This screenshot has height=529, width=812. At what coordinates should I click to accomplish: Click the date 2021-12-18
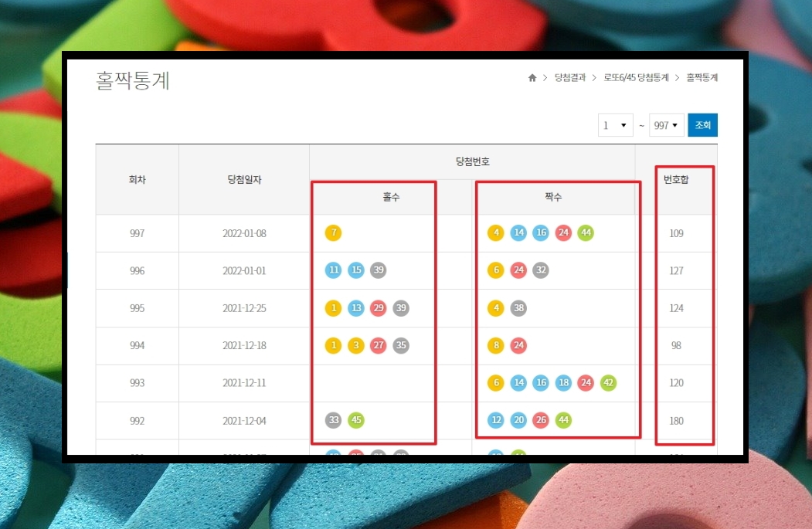tap(244, 345)
